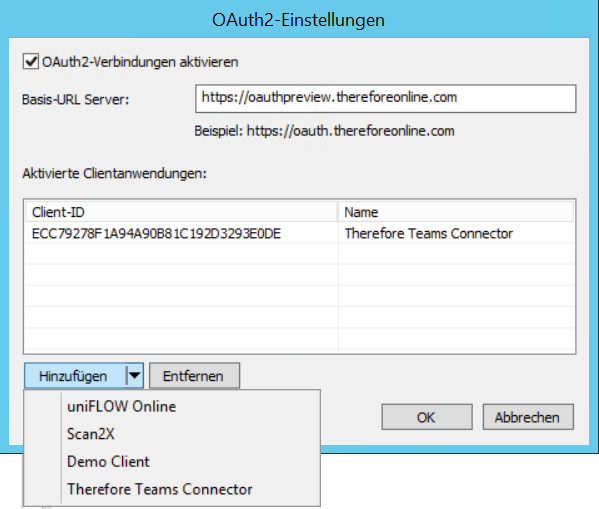Cancel with the Abbrechen button

click(x=528, y=417)
